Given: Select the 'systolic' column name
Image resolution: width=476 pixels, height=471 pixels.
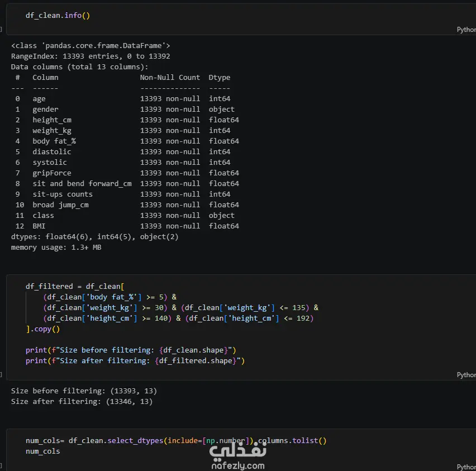Looking at the screenshot, I should pos(50,163).
